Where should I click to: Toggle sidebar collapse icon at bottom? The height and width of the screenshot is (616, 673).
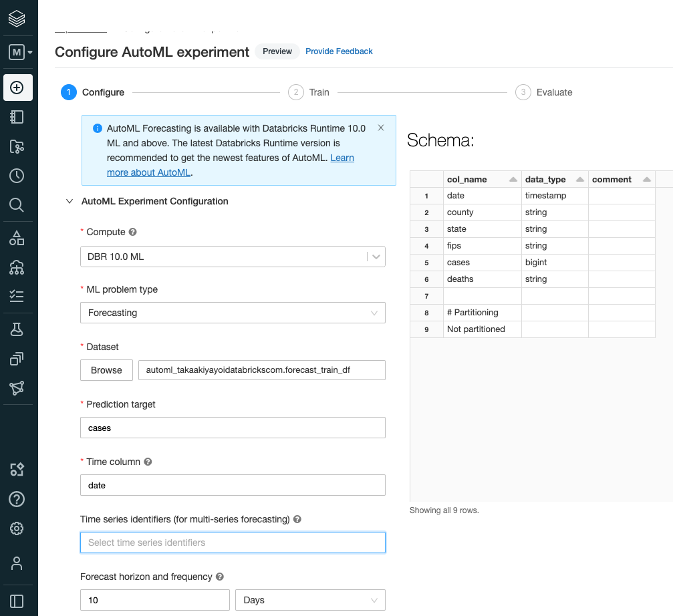coord(17,601)
